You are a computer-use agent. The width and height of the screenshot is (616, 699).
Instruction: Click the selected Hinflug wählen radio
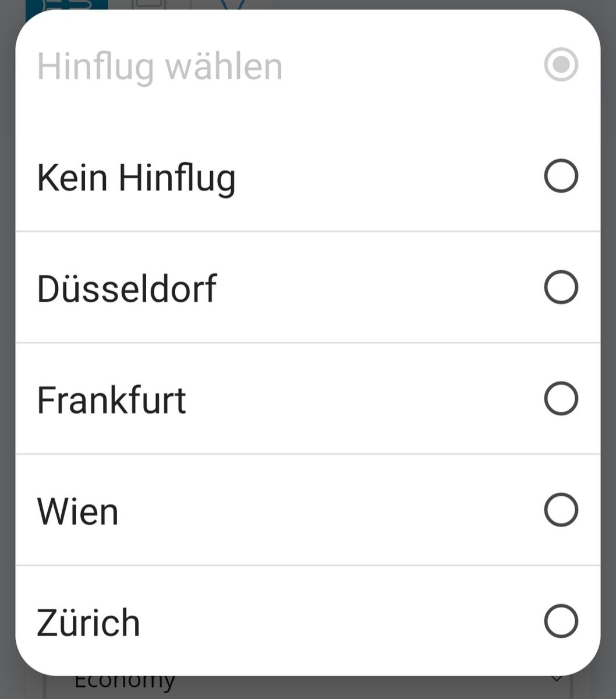click(x=561, y=65)
